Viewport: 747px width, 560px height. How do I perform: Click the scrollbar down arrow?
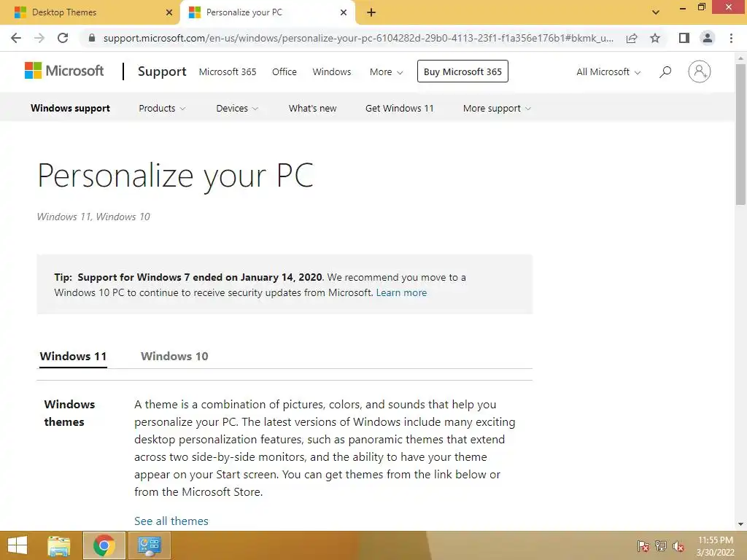(x=740, y=524)
